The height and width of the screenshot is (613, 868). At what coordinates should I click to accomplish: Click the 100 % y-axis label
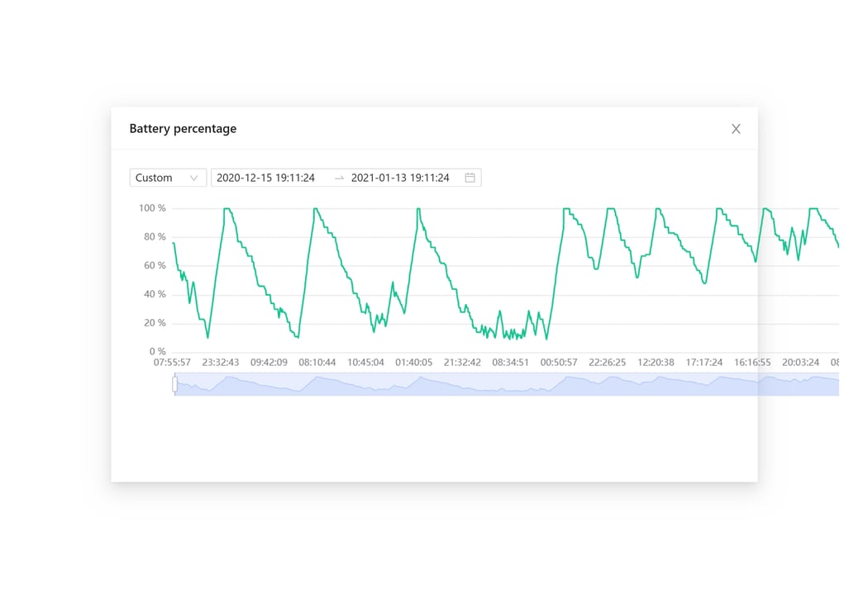point(152,208)
